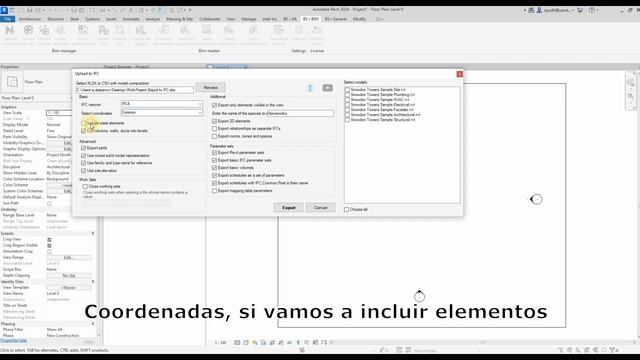The height and width of the screenshot is (360, 640).
Task: Toggle Use mixed solid model representation
Action: pos(84,156)
